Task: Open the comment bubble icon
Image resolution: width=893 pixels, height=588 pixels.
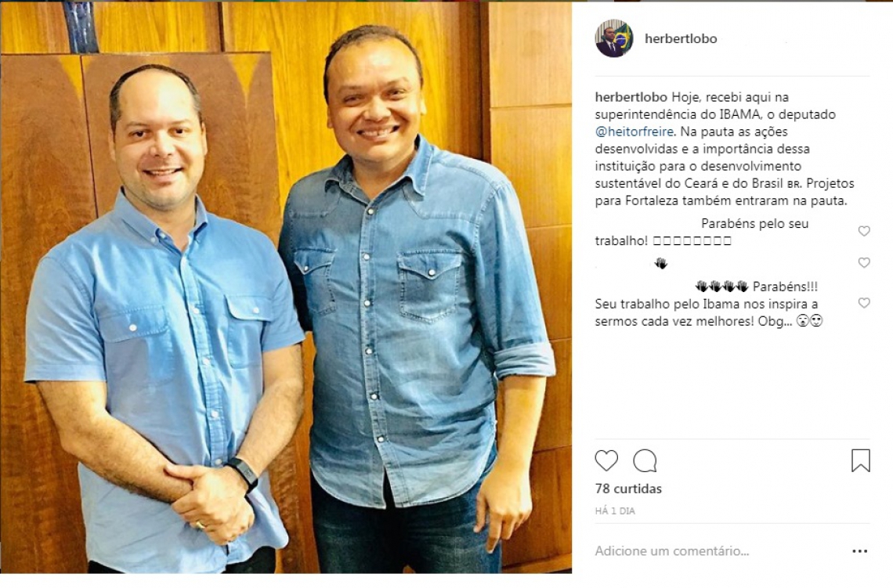Action: point(645,460)
